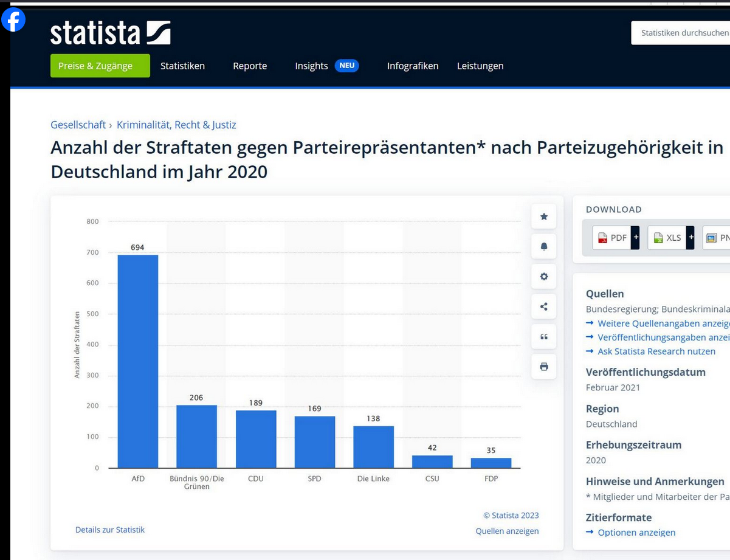Click the share icon beside chart

(543, 306)
